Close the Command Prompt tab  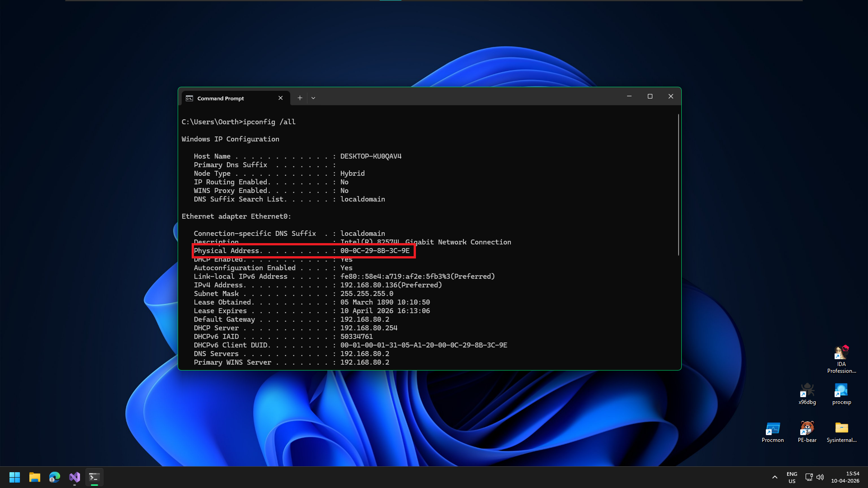(280, 98)
